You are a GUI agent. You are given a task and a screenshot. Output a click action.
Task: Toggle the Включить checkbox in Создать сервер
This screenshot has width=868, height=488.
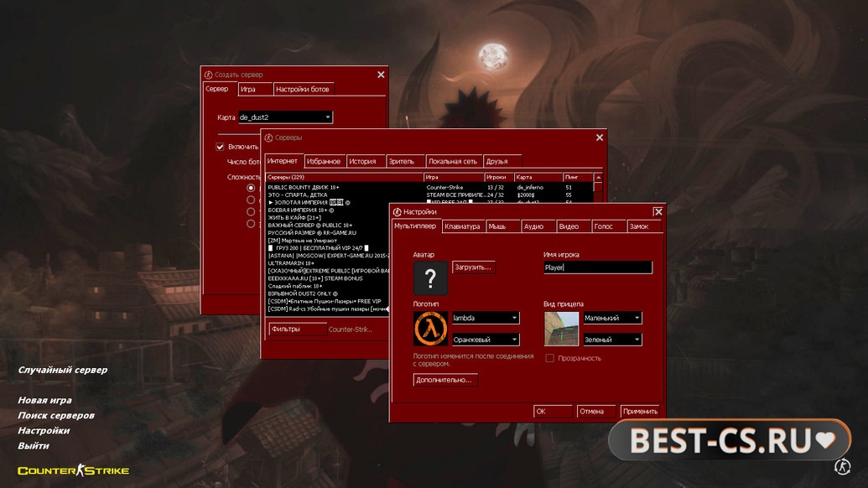(220, 147)
